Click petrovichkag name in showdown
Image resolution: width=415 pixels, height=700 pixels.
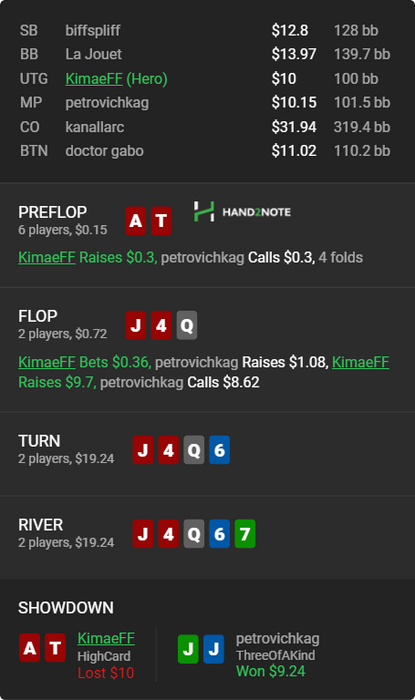278,638
